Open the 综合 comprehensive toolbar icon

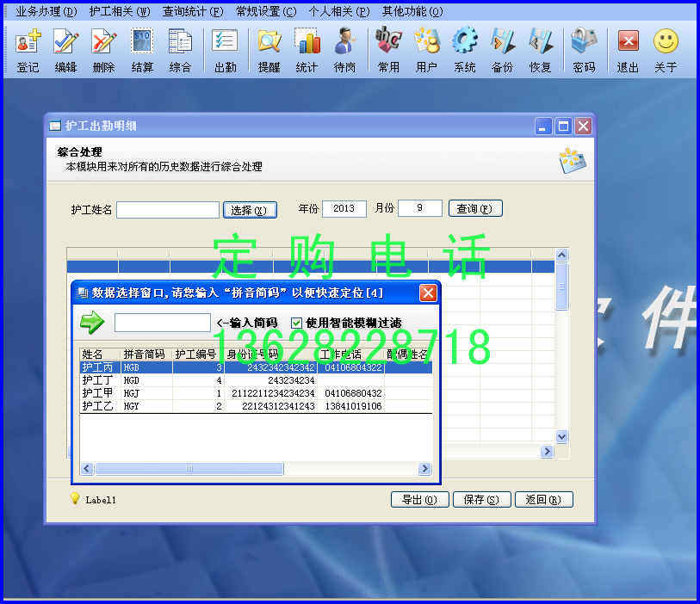(x=180, y=50)
